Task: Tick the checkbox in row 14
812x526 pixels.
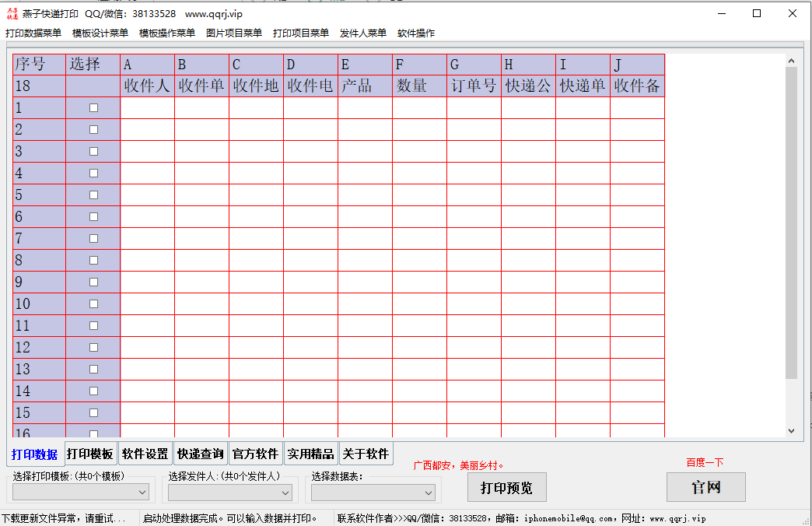Action: [x=94, y=391]
